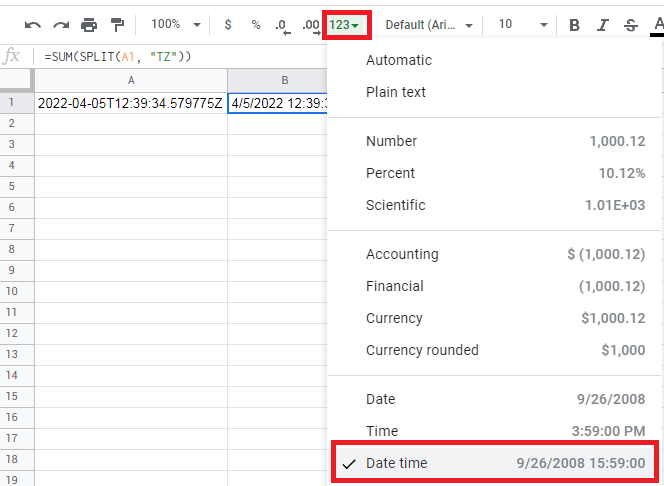Open the 123 more formats dropdown
664x486 pixels.
pyautogui.click(x=345, y=25)
